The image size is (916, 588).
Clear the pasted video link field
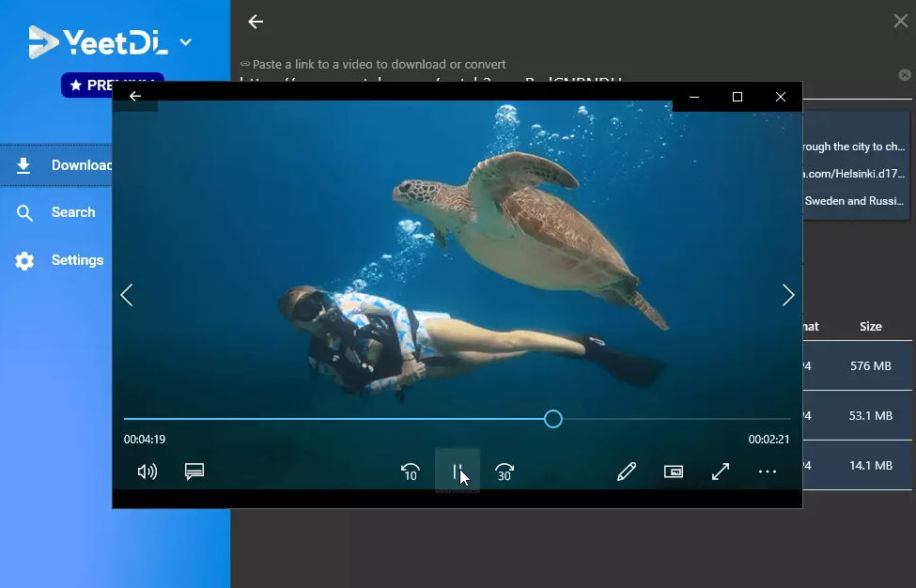[x=905, y=75]
